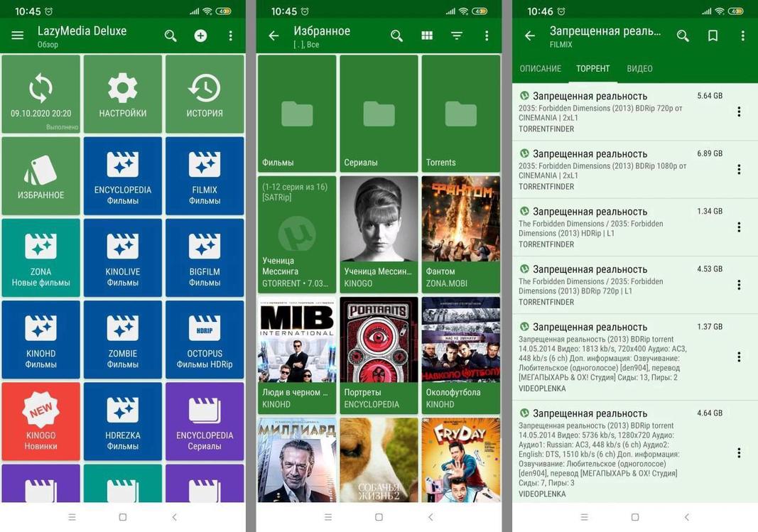The width and height of the screenshot is (758, 532).
Task: Select the 5.64 GB TORRENTFINDER torrent entry
Action: 625,110
